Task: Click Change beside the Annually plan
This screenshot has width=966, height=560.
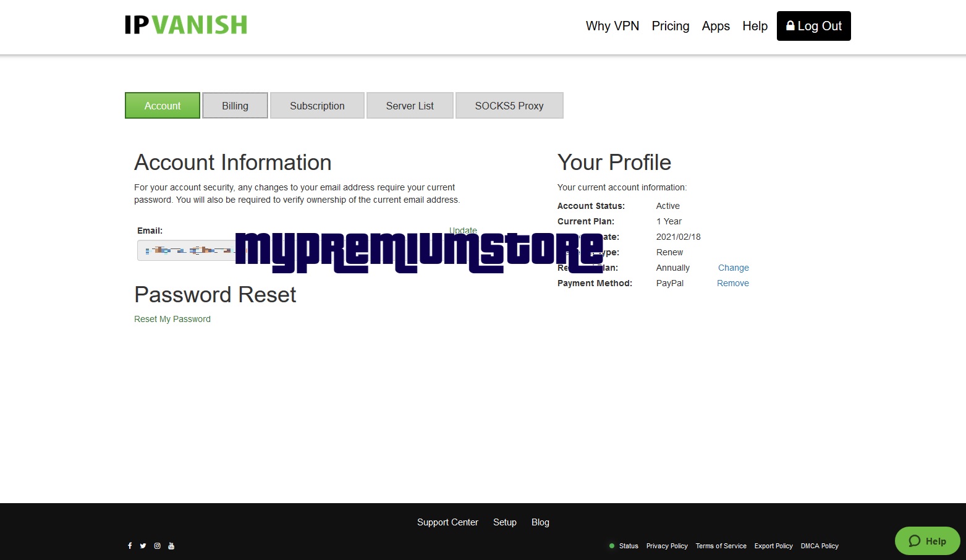Action: [x=734, y=268]
